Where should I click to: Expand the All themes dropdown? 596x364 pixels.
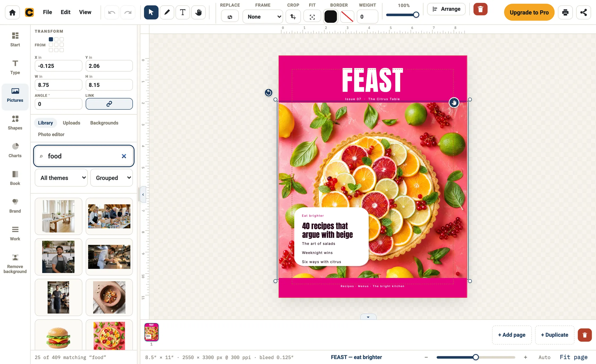(x=61, y=178)
